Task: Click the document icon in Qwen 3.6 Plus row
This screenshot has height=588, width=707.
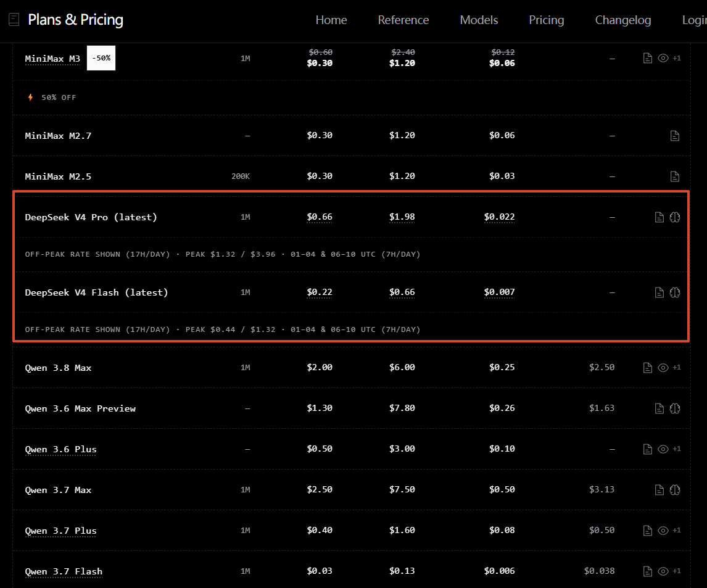Action: (x=648, y=449)
